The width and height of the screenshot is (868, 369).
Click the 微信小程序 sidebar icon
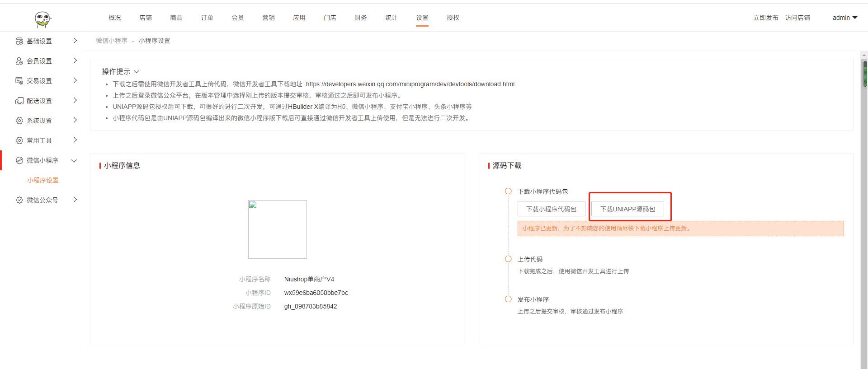coord(19,160)
